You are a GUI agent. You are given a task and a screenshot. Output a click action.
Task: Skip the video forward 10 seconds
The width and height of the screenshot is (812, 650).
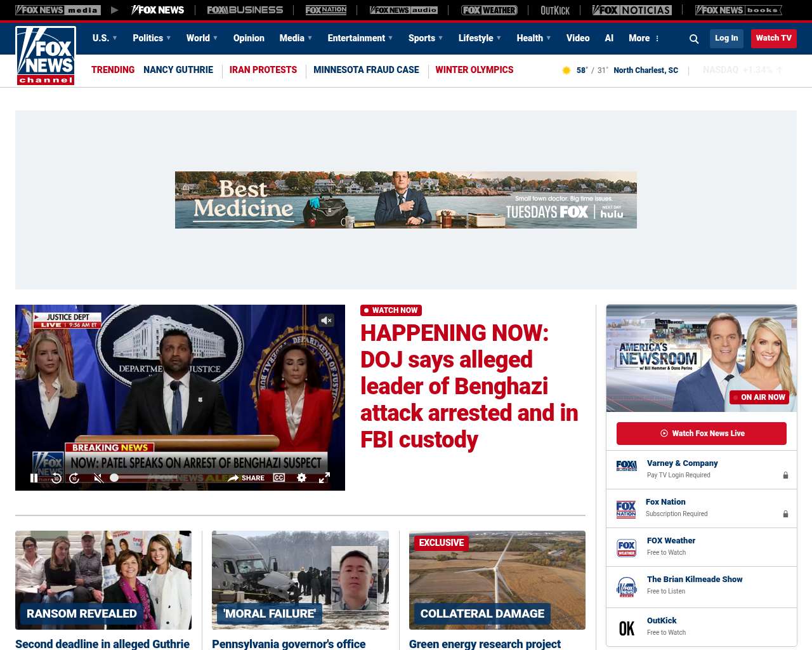point(74,478)
